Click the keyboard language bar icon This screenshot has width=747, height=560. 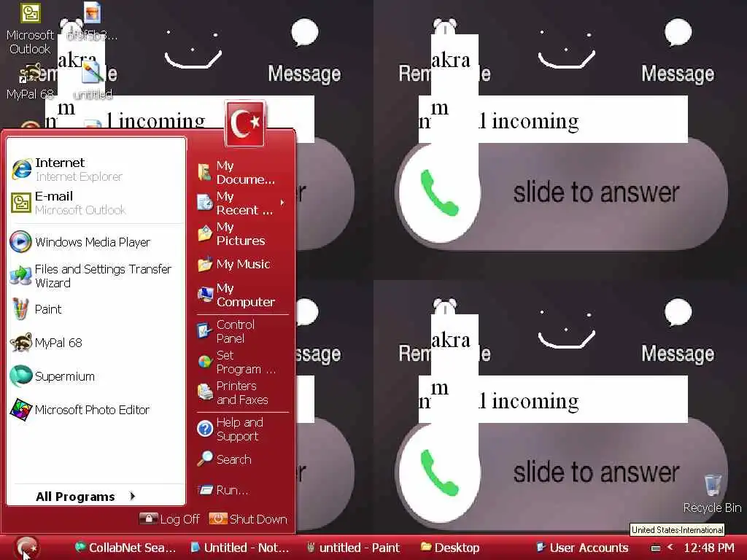pos(656,548)
